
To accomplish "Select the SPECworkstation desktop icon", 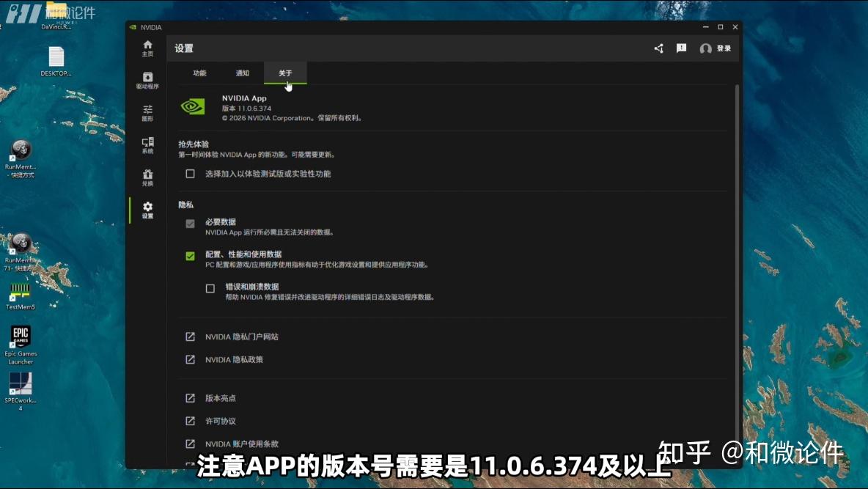I will 21,391.
